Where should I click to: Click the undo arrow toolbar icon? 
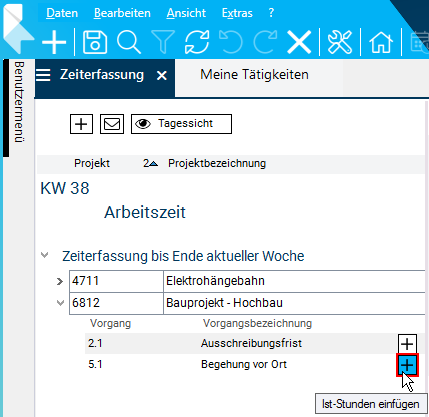[231, 42]
